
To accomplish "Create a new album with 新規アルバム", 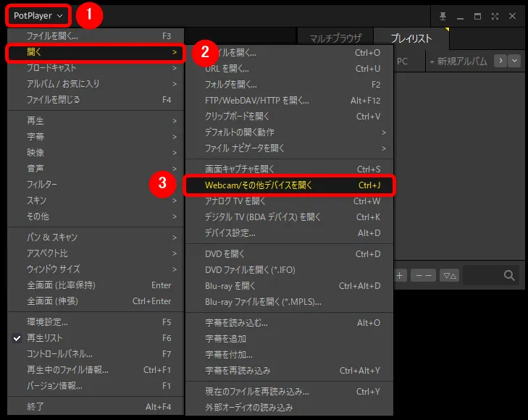I will (x=458, y=62).
